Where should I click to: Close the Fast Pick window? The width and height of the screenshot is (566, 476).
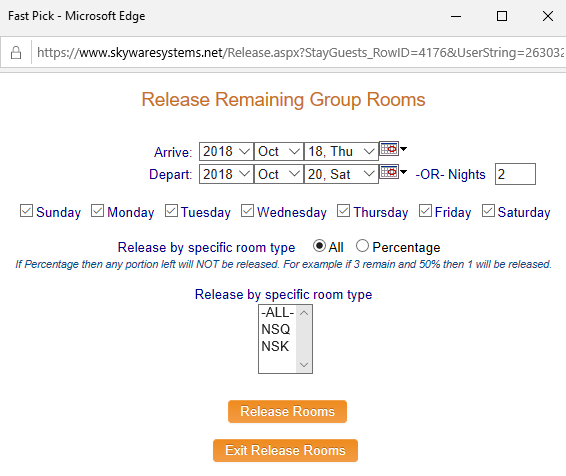click(548, 16)
